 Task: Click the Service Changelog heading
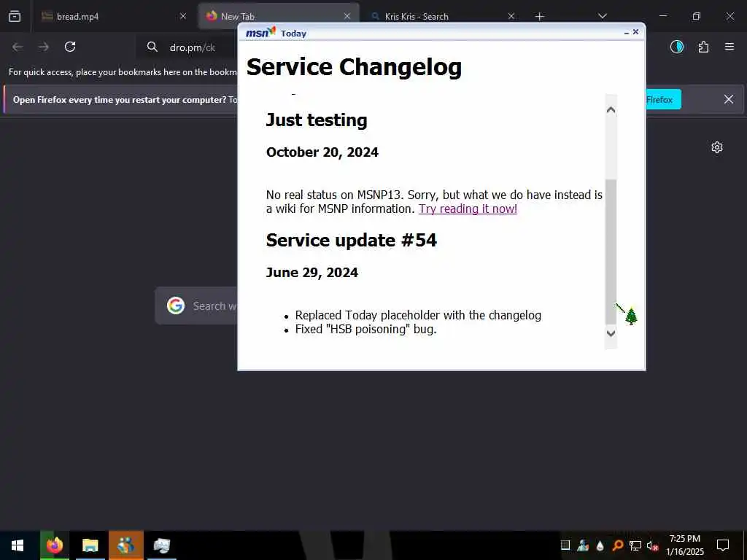354,66
